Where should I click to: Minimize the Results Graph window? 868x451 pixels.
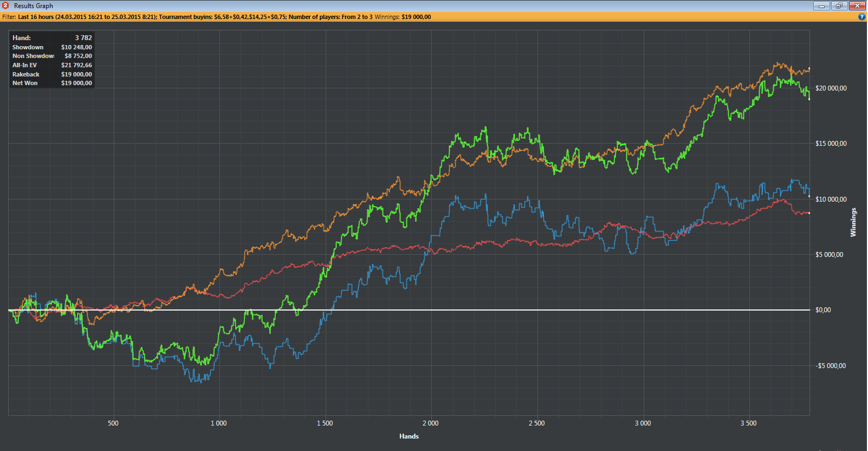coord(821,6)
